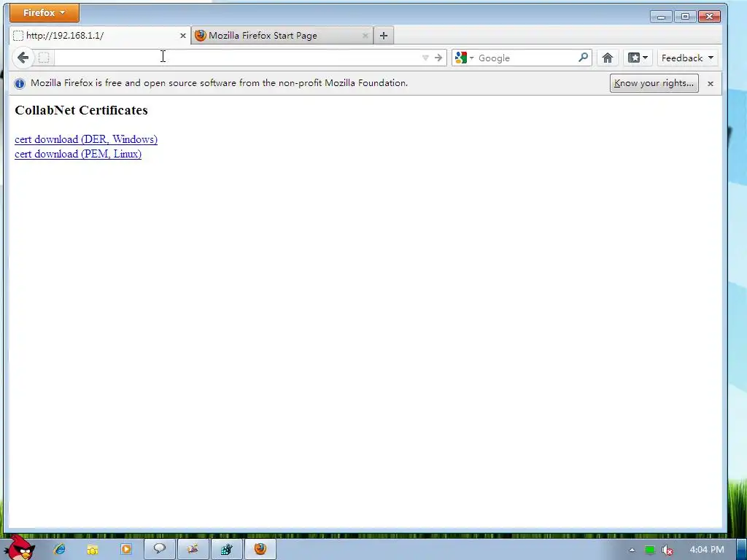Click the search magnifier icon

pos(583,58)
